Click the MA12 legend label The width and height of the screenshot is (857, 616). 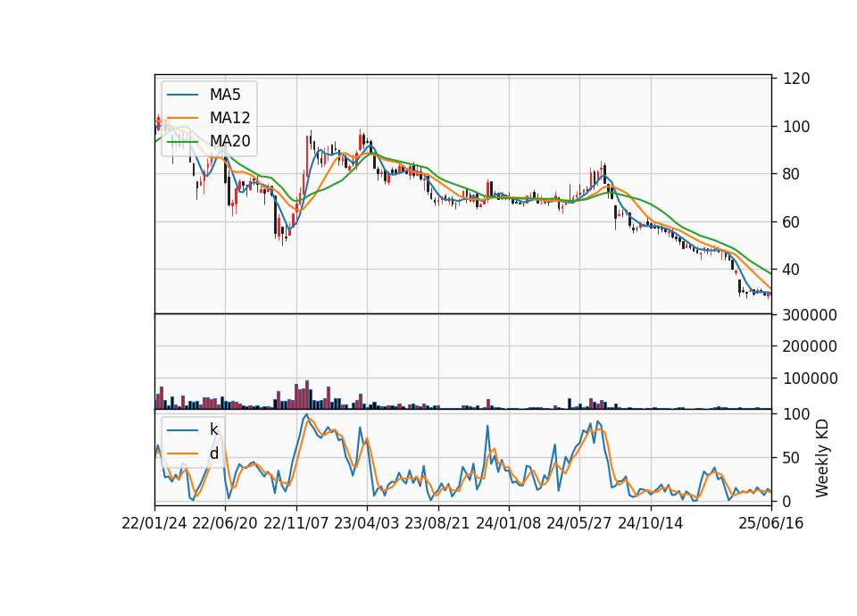(229, 118)
